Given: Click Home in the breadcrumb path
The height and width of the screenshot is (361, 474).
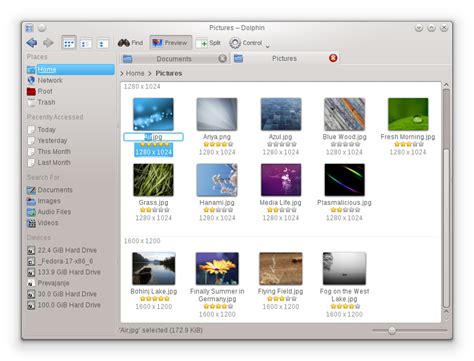Looking at the screenshot, I should [x=135, y=73].
